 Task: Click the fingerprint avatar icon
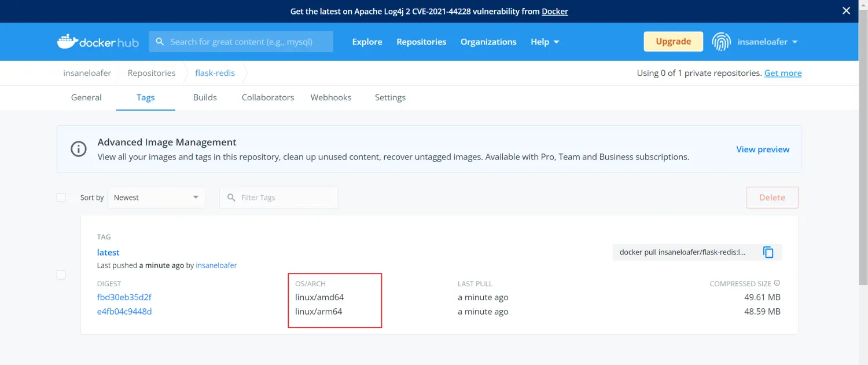click(x=721, y=42)
